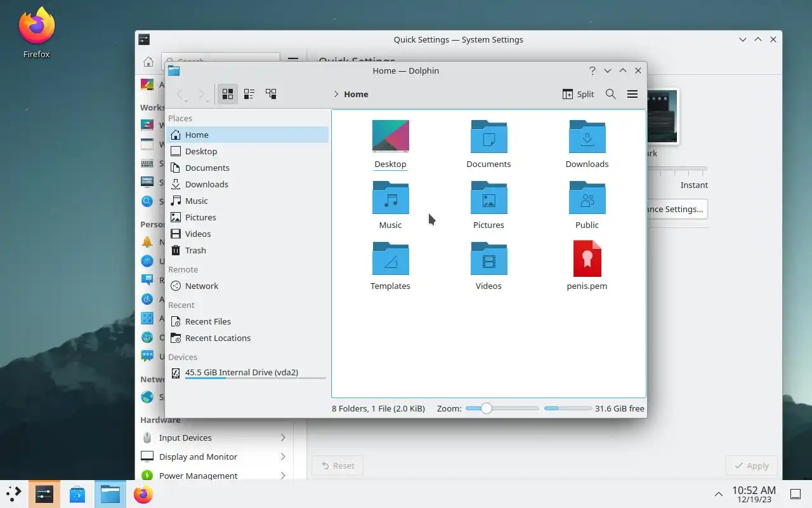Open Trash in Places panel

[247, 250]
